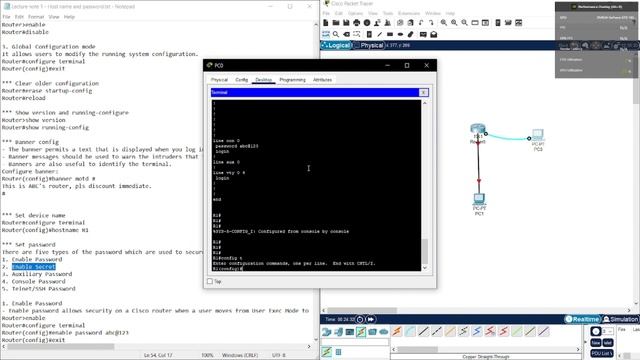Image resolution: width=640 pixels, height=360 pixels.
Task: Click scroll-up arrow of terminal scrollbar
Action: [424, 103]
